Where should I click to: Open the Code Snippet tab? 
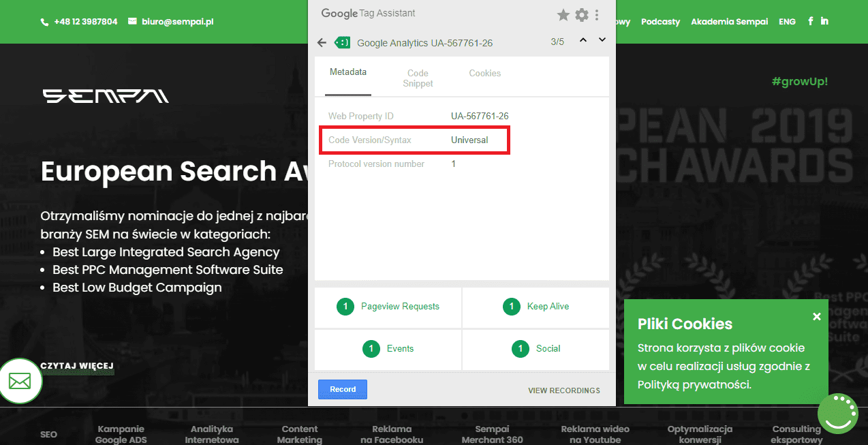(418, 78)
